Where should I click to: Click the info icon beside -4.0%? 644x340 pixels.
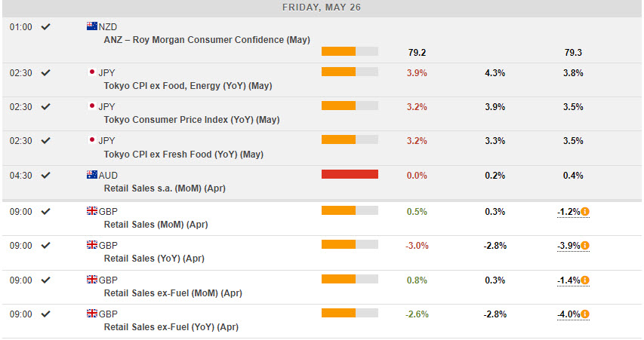pos(584,314)
